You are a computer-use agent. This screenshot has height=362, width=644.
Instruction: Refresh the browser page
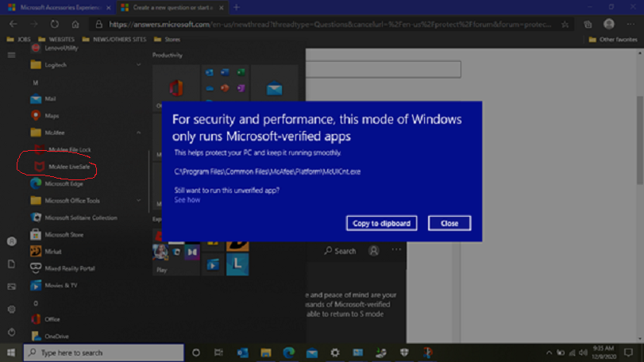(x=55, y=25)
